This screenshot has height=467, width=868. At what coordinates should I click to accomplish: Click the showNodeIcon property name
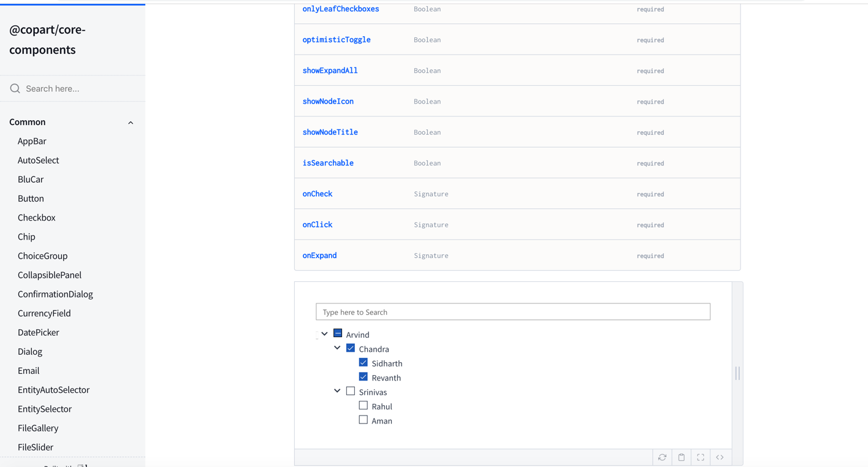[x=328, y=101]
